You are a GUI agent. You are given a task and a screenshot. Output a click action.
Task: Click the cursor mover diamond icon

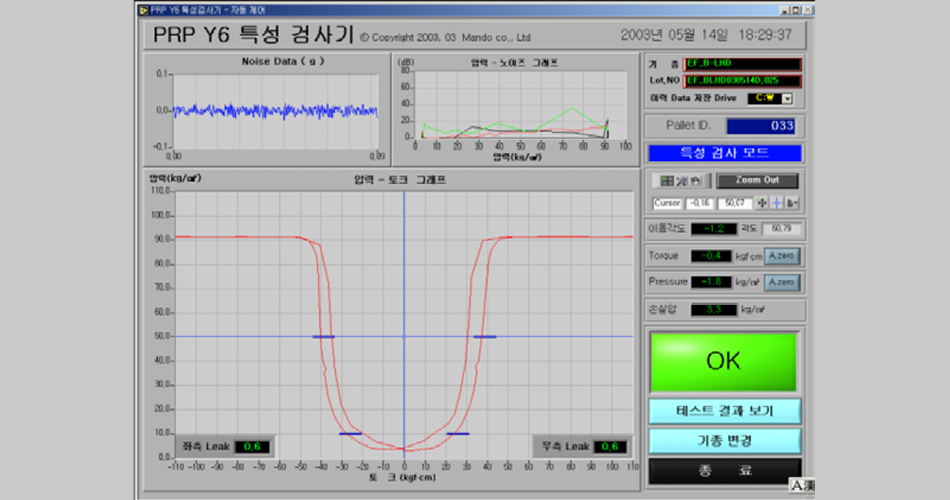[762, 203]
